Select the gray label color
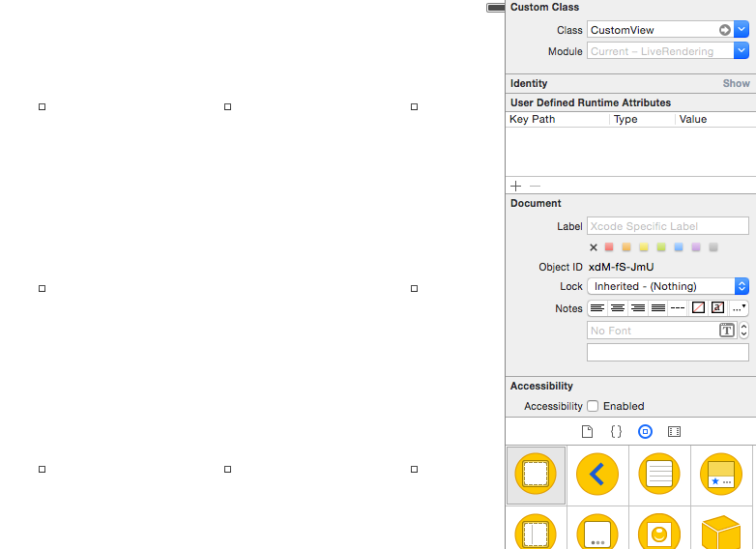The height and width of the screenshot is (549, 756). click(x=713, y=247)
